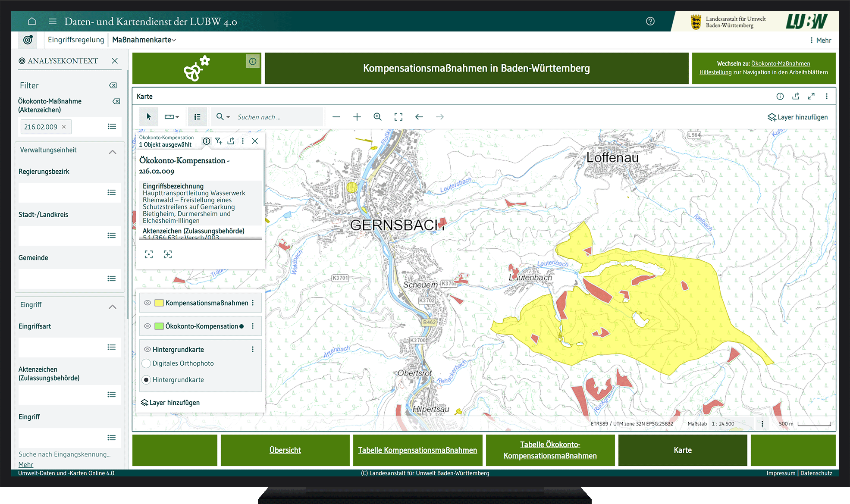Open Tabelle Kompensationsmaßnahmen tab
Image resolution: width=850 pixels, height=504 pixels.
coord(417,450)
